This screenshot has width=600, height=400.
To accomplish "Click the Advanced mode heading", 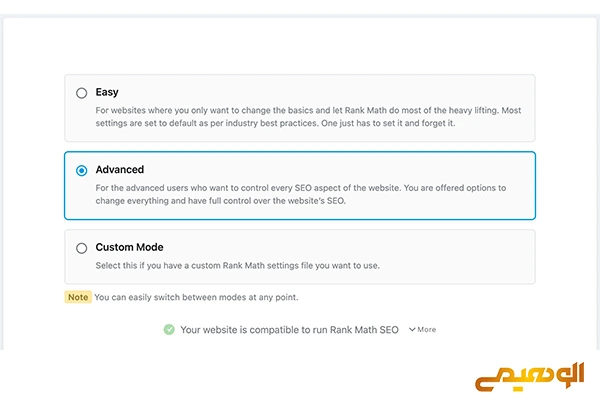I will (120, 170).
